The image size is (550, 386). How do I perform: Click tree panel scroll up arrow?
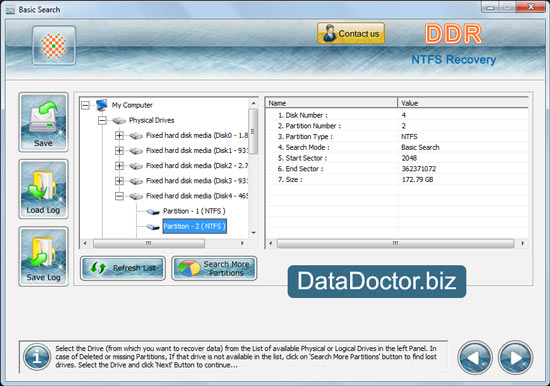tap(253, 103)
